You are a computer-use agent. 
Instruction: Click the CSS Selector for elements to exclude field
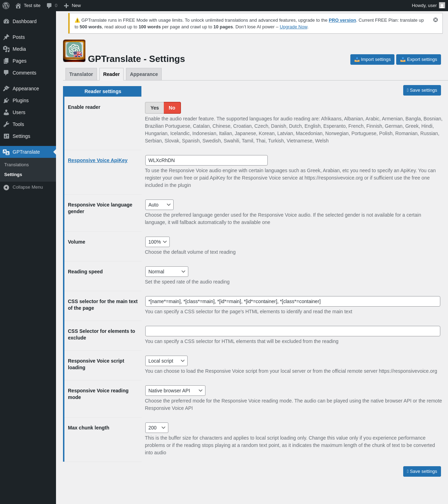click(293, 331)
